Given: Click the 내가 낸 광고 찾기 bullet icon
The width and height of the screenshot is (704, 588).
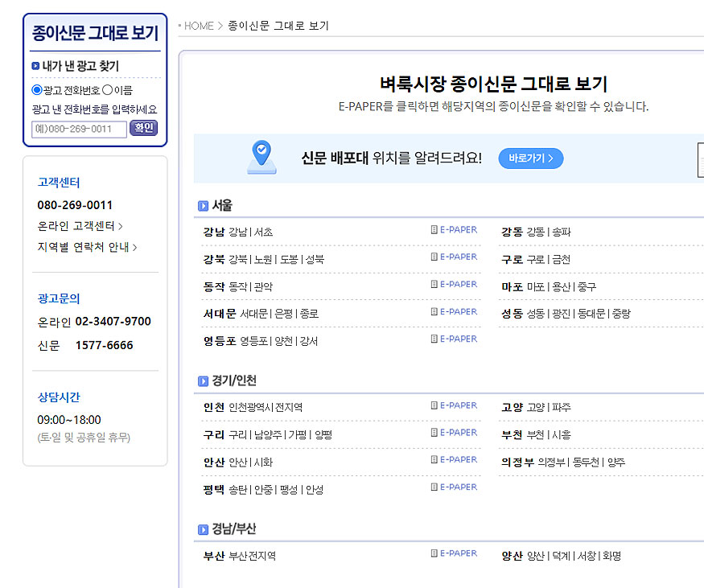Looking at the screenshot, I should 35,66.
